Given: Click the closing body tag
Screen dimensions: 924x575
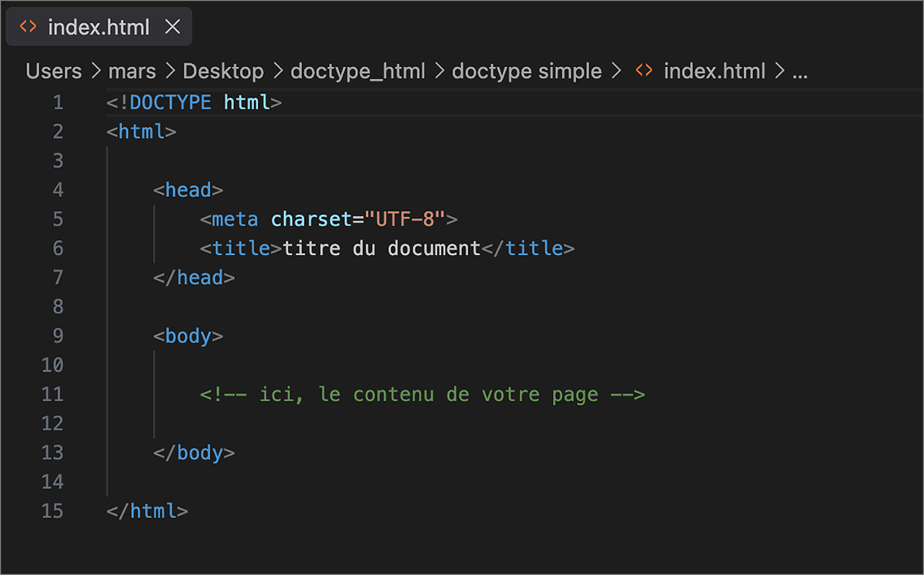Looking at the screenshot, I should pos(194,453).
